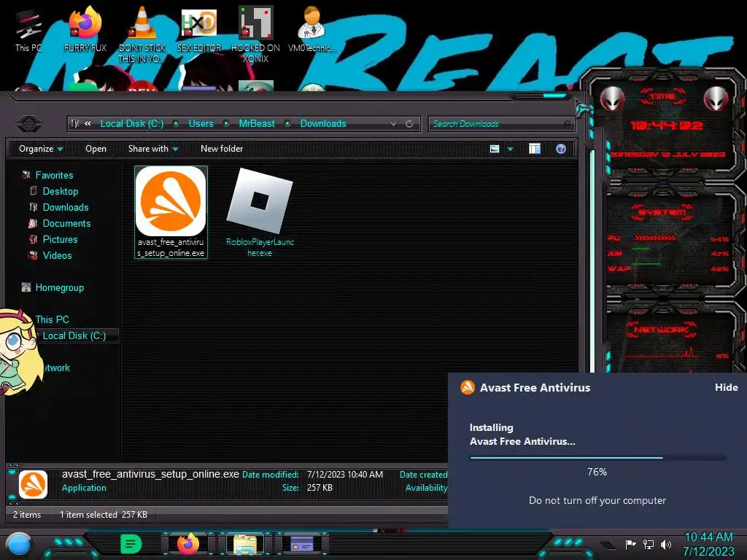Viewport: 747px width, 560px height.
Task: Expand the view options dropdown arrow
Action: pos(510,149)
